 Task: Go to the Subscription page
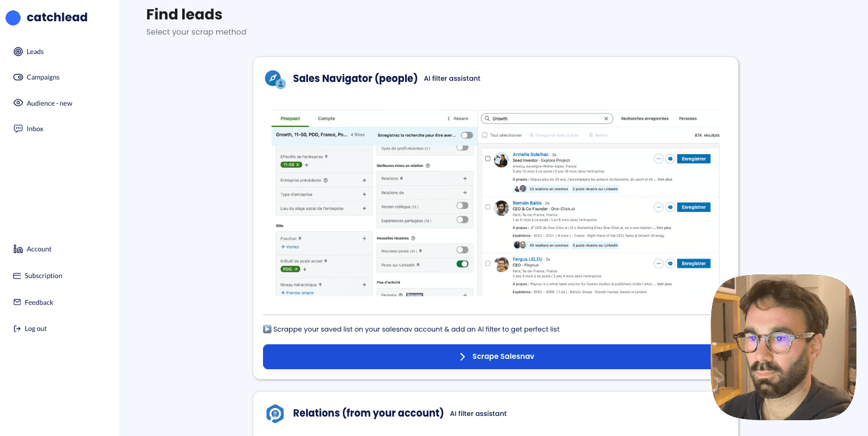pos(38,276)
